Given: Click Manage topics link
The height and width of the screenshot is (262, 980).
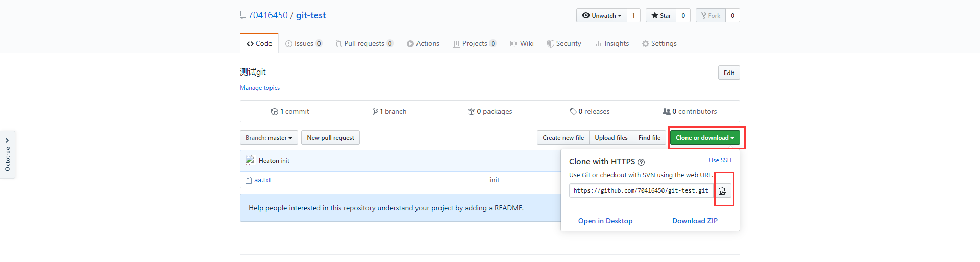Looking at the screenshot, I should tap(260, 88).
